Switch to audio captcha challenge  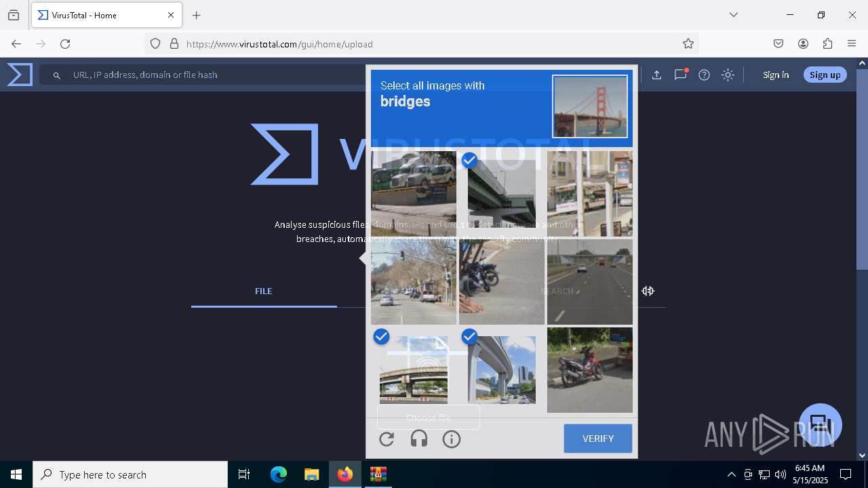pos(419,439)
